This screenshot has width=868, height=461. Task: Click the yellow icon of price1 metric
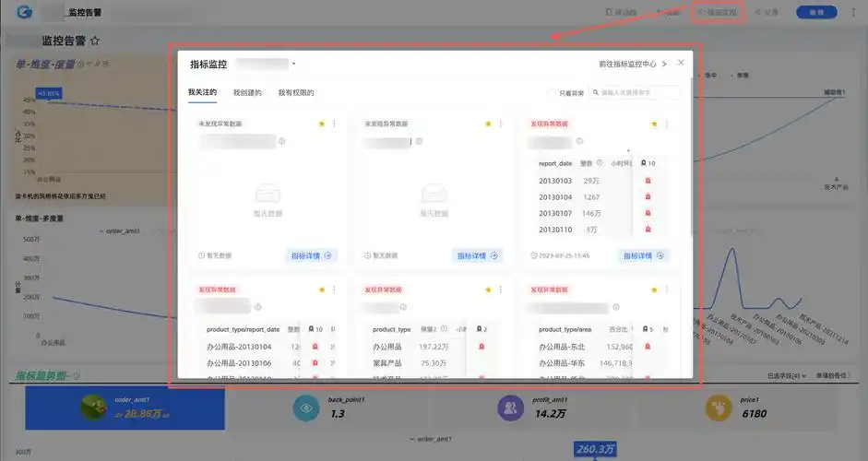pyautogui.click(x=719, y=408)
